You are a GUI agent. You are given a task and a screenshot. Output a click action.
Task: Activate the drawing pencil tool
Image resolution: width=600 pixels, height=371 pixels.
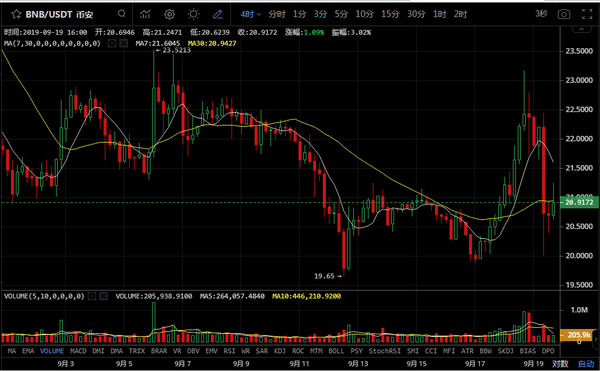(x=218, y=15)
